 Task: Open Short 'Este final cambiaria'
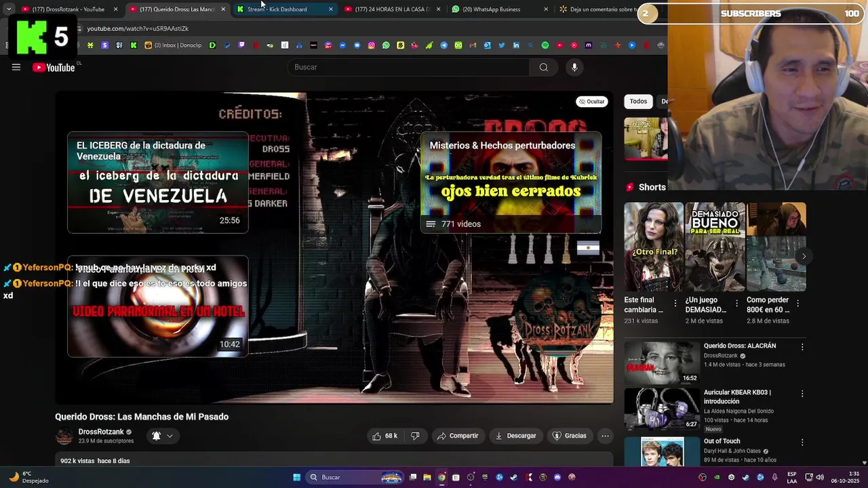click(x=654, y=247)
